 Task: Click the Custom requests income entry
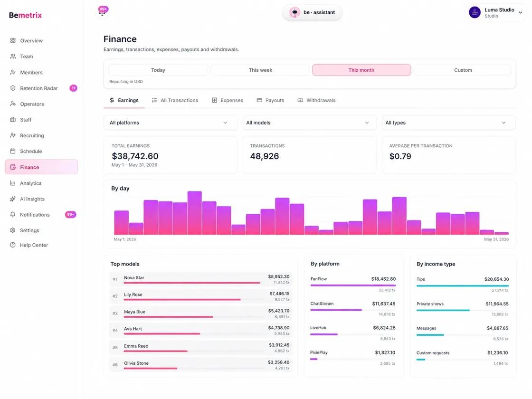(x=463, y=358)
